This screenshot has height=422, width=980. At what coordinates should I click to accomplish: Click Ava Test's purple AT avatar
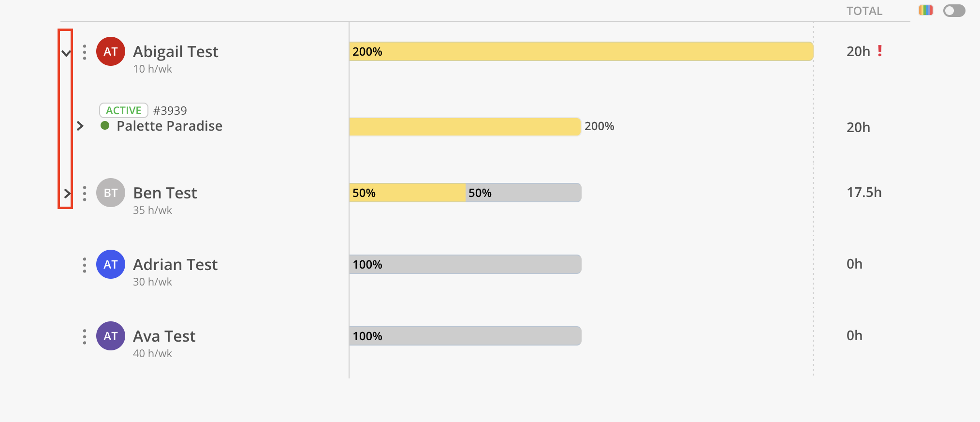tap(111, 336)
